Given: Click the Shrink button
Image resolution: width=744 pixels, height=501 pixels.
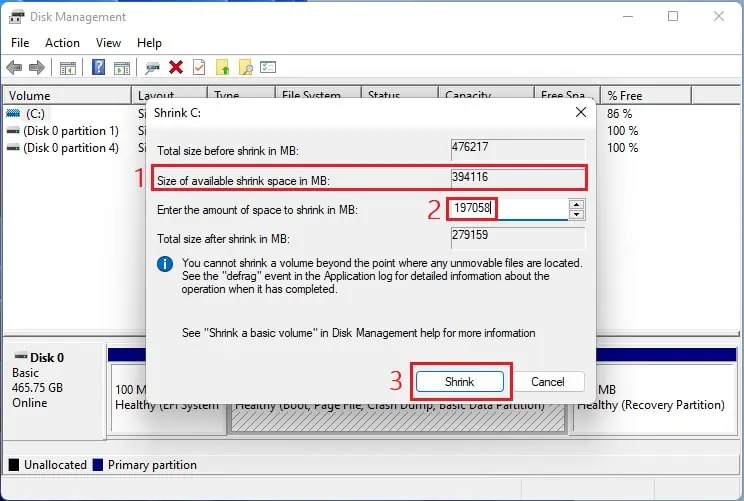Looking at the screenshot, I should coord(460,381).
